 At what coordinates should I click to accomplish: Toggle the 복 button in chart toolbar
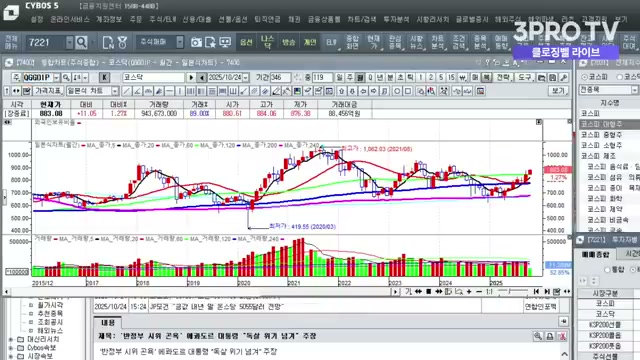[x=487, y=78]
